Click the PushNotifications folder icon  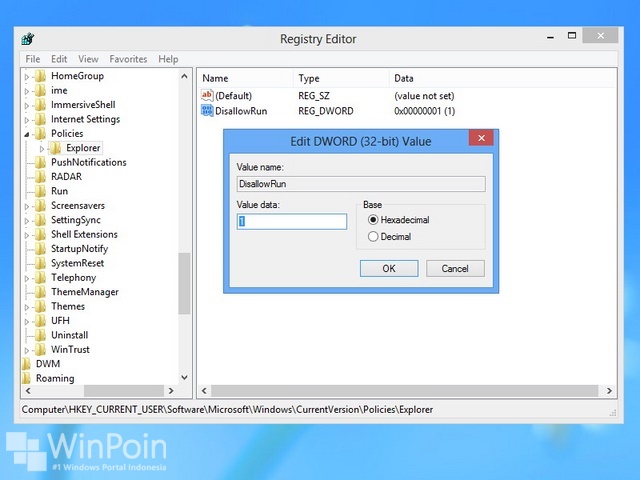(40, 162)
